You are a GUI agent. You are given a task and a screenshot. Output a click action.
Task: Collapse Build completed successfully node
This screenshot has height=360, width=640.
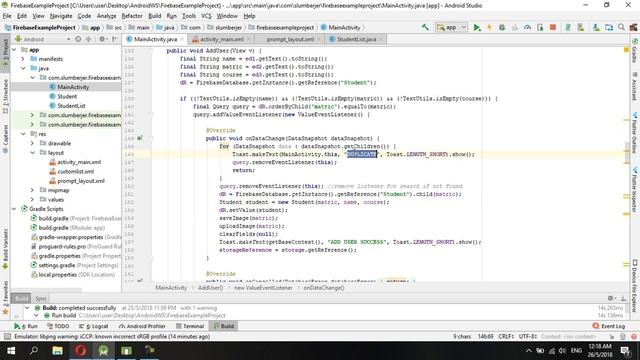tap(27, 308)
